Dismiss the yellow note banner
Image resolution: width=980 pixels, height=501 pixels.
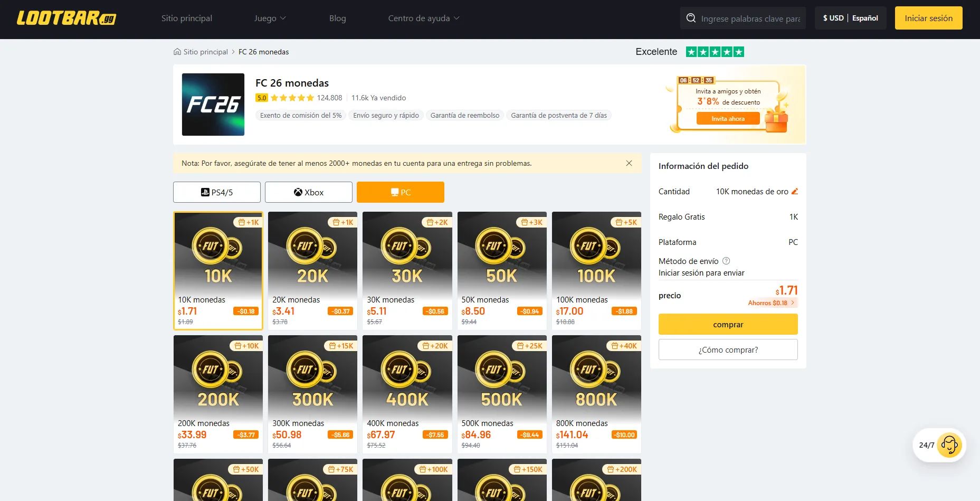(629, 163)
